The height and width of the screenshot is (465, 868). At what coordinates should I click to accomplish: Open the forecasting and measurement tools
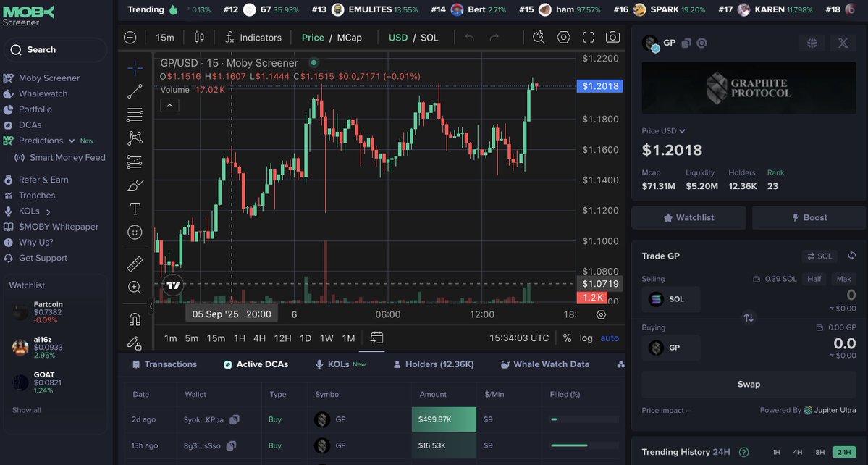pos(135,162)
